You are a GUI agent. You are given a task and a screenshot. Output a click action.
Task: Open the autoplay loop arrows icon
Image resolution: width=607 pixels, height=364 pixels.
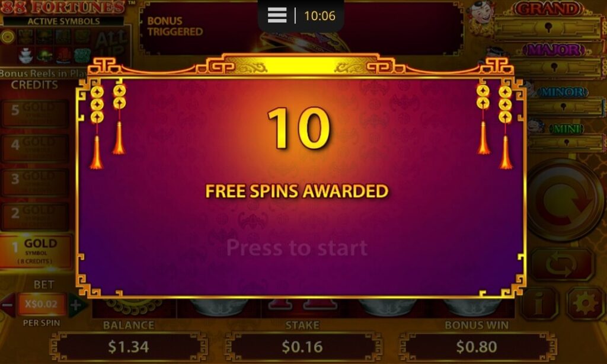pyautogui.click(x=562, y=265)
